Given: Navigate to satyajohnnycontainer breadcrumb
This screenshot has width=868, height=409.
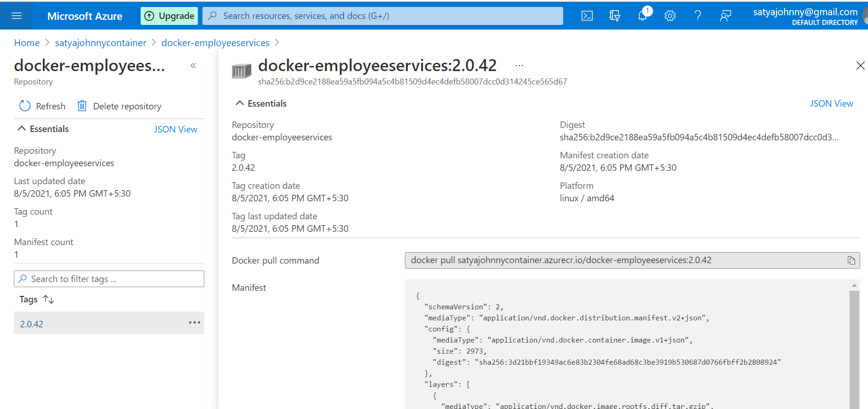Looking at the screenshot, I should click(101, 43).
